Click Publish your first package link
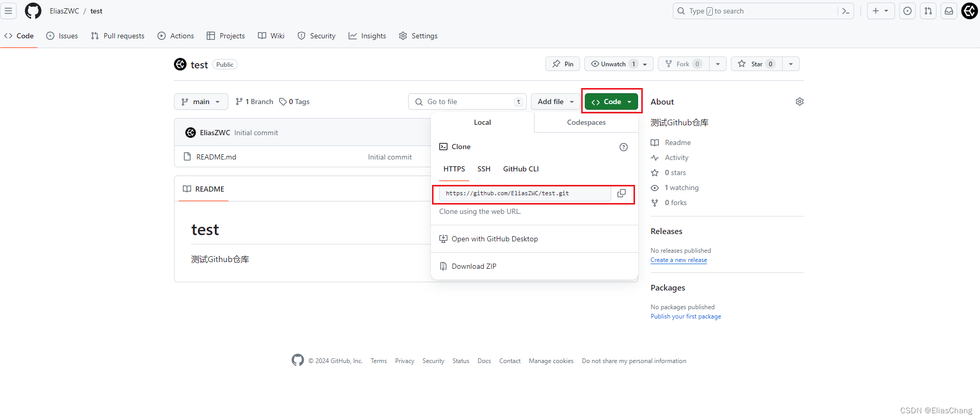This screenshot has width=980, height=420. pos(686,316)
